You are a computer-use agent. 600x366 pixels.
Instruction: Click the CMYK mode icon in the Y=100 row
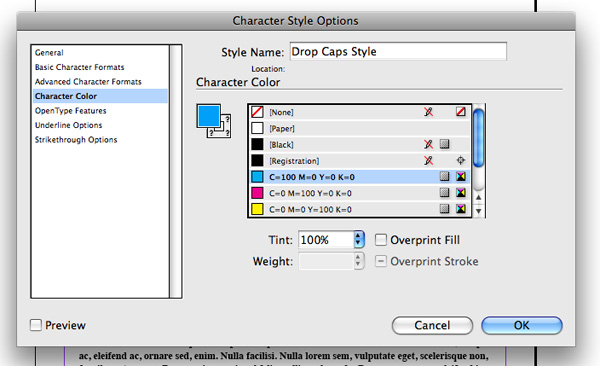pyautogui.click(x=461, y=209)
